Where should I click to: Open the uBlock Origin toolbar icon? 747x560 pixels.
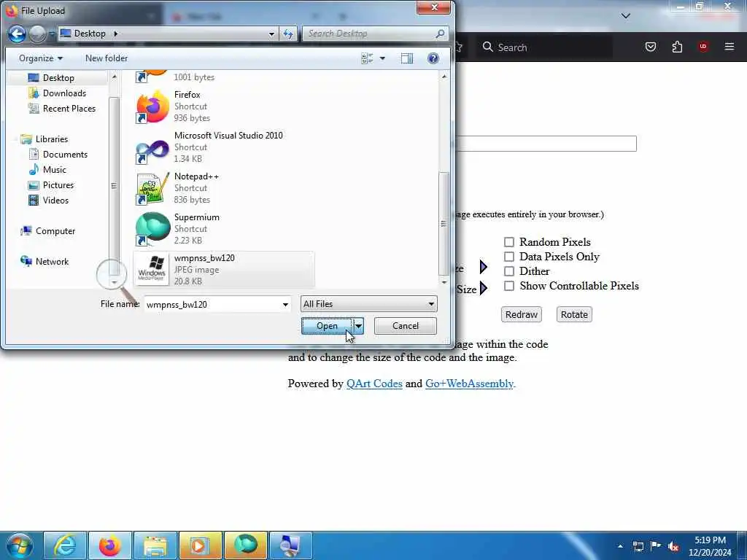tap(703, 47)
